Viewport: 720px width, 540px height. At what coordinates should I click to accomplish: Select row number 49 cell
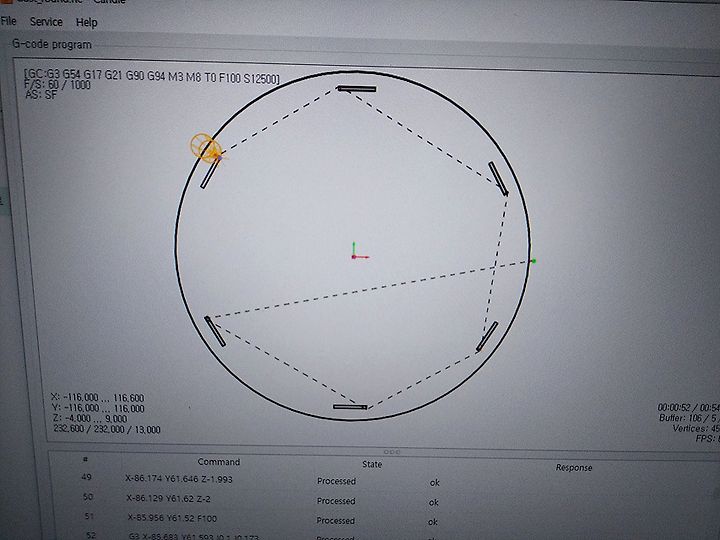[x=86, y=477]
